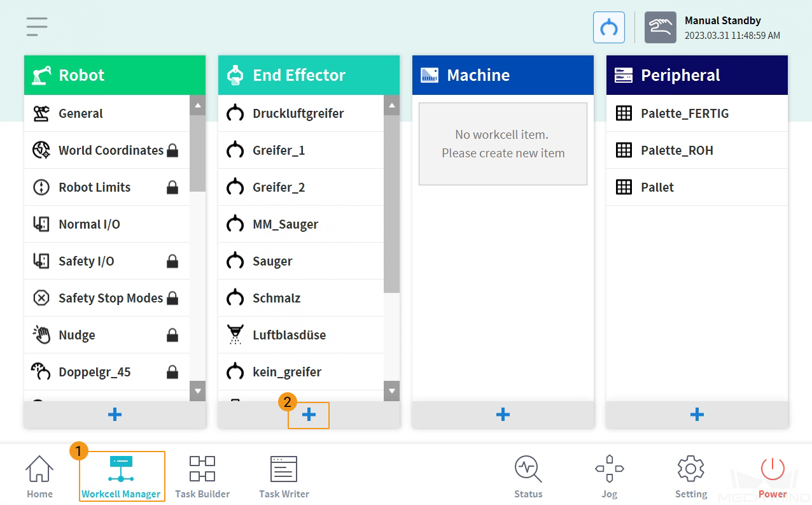Select kein_greifer end effector

301,372
